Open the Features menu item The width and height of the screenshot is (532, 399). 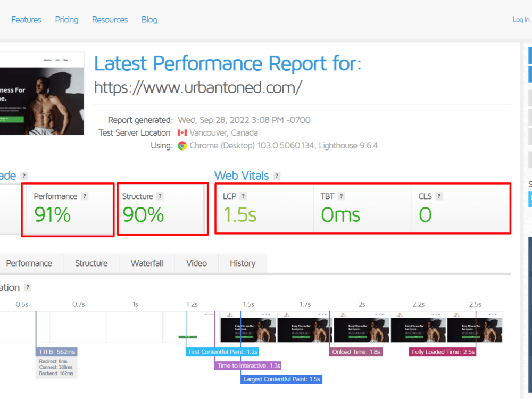pos(26,20)
